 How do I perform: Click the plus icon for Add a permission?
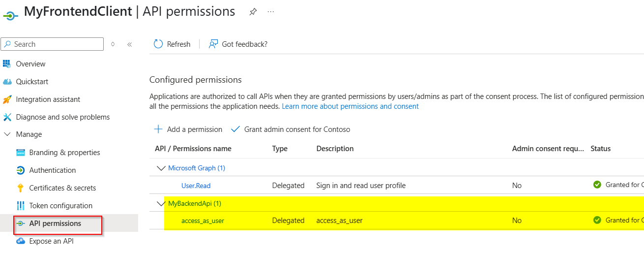[158, 129]
